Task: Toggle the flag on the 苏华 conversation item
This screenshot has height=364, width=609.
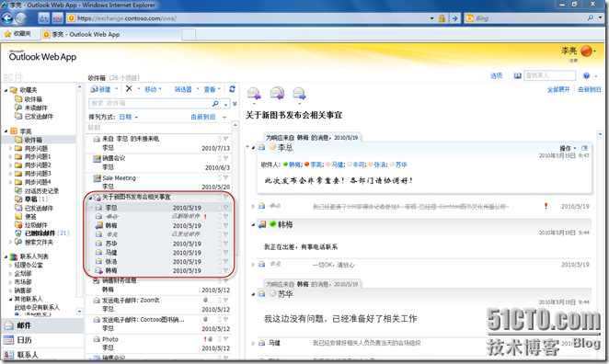Action: pyautogui.click(x=225, y=244)
